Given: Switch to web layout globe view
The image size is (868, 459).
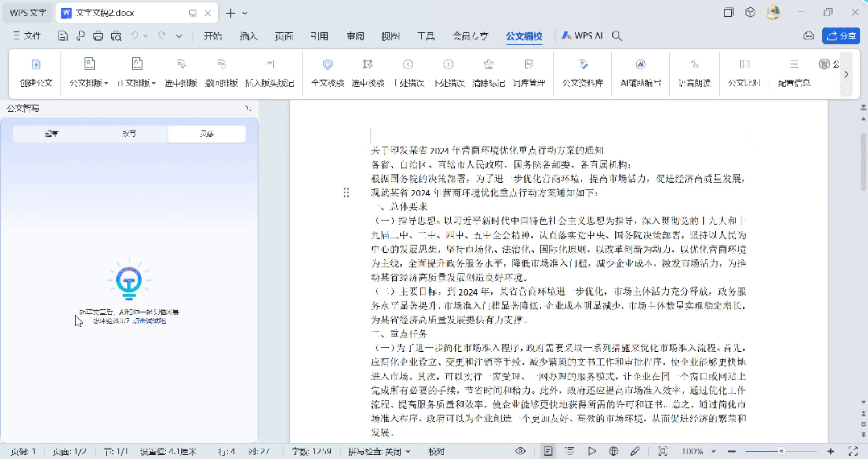Looking at the screenshot, I should coord(614,451).
